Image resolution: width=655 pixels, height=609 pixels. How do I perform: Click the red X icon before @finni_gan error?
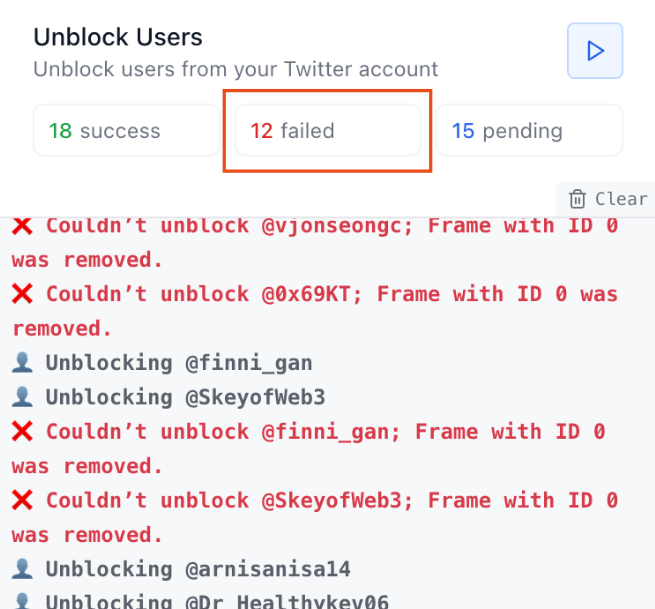click(22, 432)
